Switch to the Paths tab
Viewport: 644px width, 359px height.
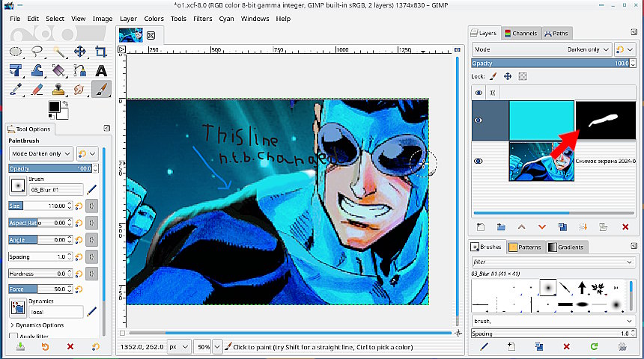556,33
